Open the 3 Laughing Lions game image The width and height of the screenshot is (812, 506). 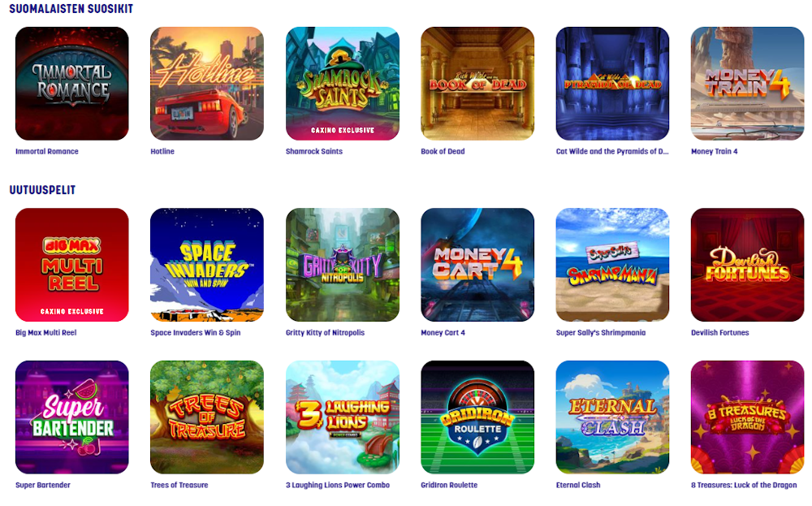pyautogui.click(x=343, y=417)
